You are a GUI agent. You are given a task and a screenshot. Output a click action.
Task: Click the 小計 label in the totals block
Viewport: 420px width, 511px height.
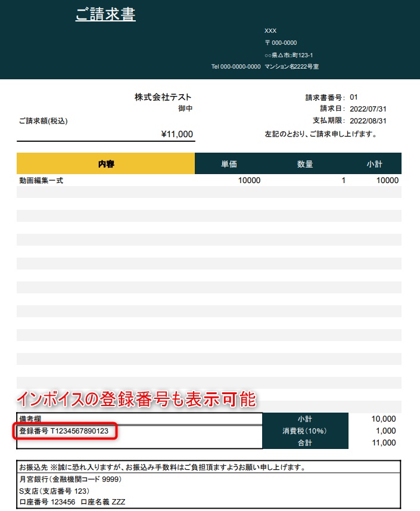click(305, 419)
